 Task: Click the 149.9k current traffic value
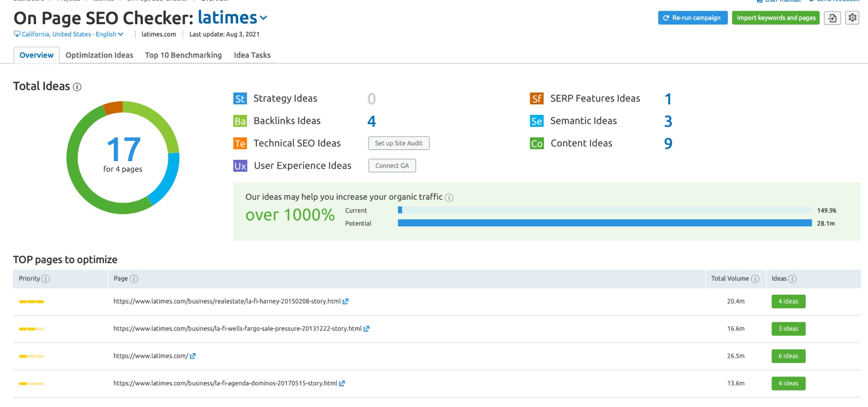pyautogui.click(x=826, y=210)
